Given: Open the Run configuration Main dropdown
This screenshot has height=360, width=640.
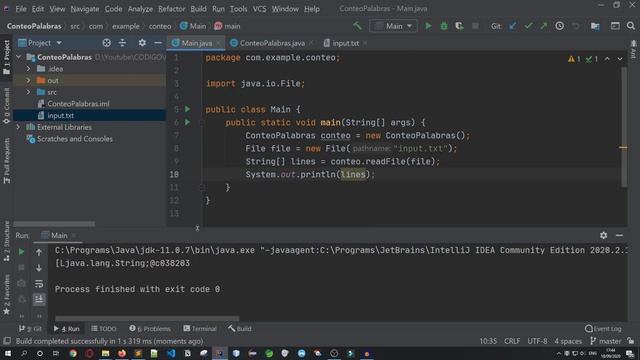Looking at the screenshot, I should click(393, 26).
